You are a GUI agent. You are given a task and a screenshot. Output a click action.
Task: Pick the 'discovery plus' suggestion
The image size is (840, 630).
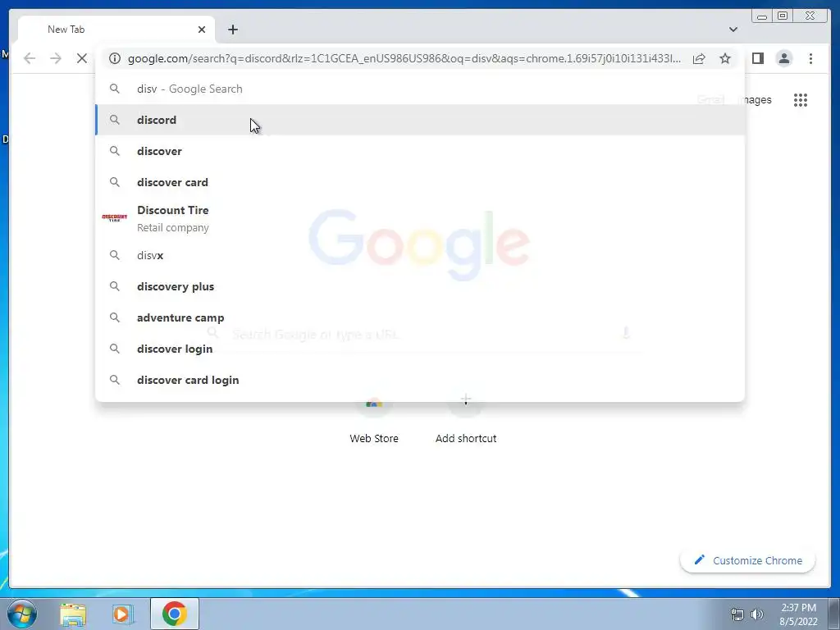click(x=420, y=286)
